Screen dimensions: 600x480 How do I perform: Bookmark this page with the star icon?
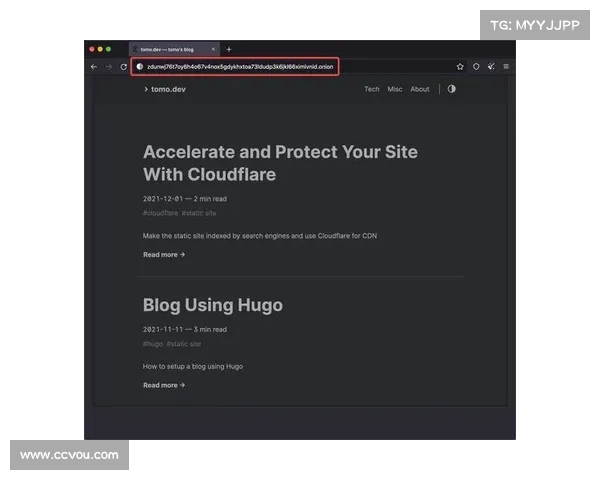(x=460, y=67)
